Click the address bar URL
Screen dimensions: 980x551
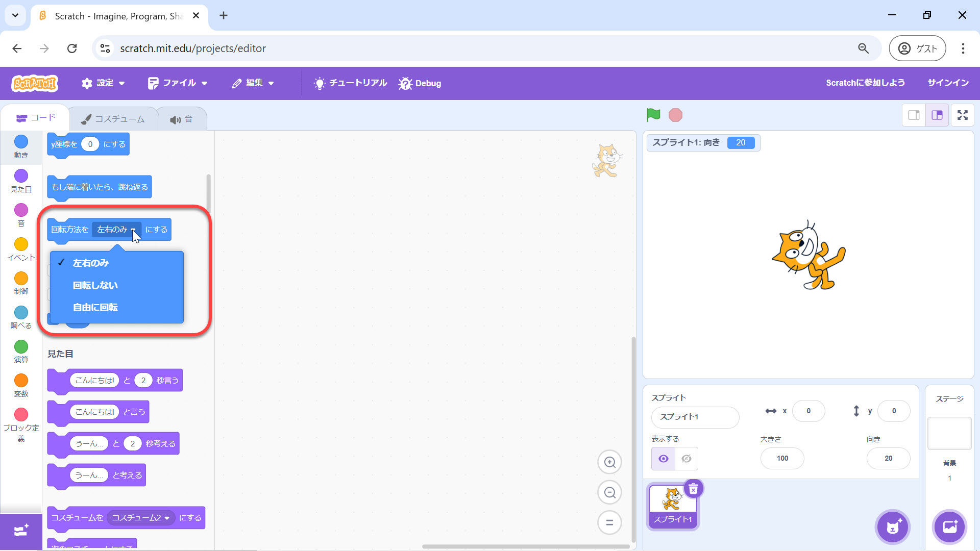[x=193, y=48]
